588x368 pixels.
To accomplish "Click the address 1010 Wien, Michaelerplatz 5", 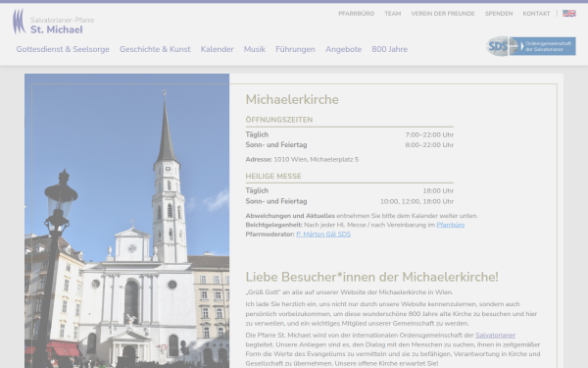I will tap(317, 160).
